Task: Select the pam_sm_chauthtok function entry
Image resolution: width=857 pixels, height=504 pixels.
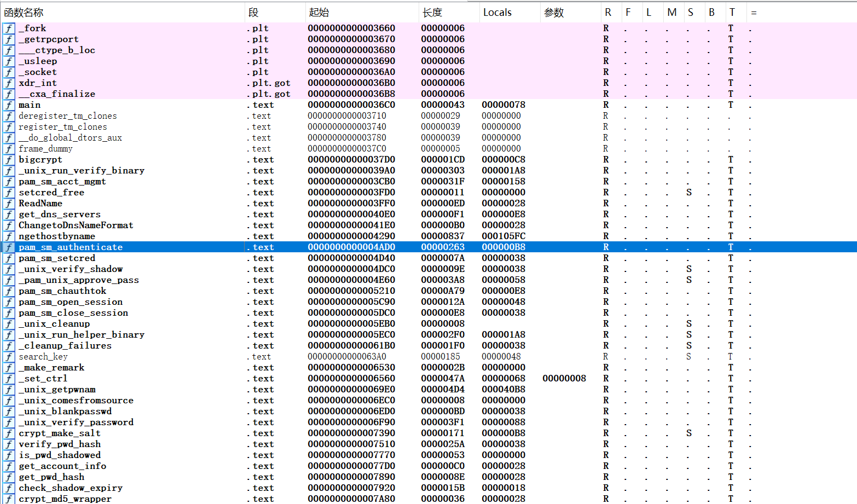Action: point(62,291)
